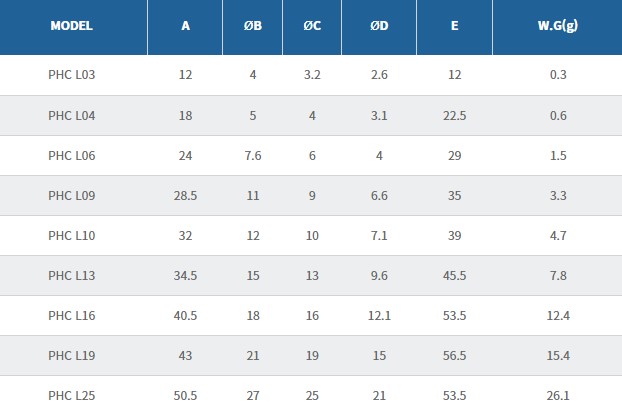Click the W.G(g) column header

[558, 26]
